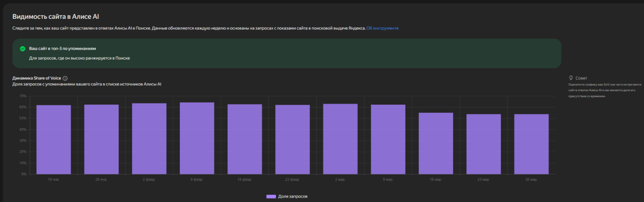
Task: Select the 26 янв. bar in the chart
Action: point(101,140)
